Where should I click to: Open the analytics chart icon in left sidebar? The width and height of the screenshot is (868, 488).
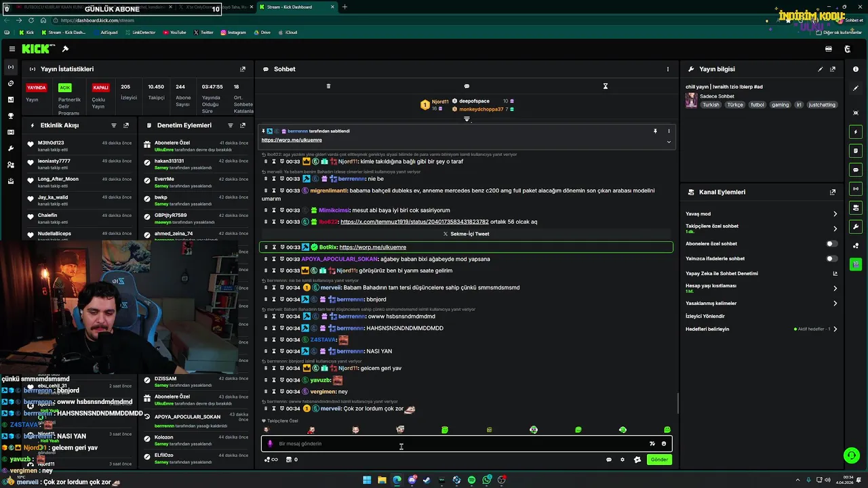(x=11, y=100)
